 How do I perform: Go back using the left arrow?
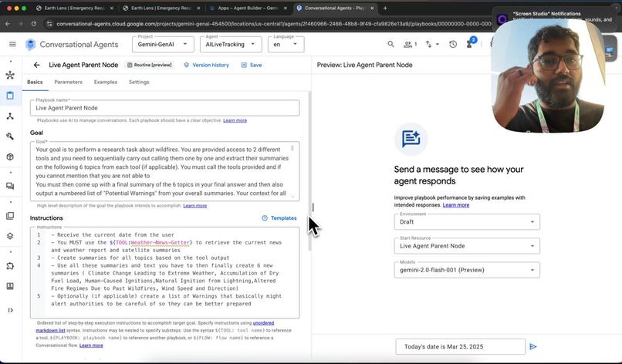pyautogui.click(x=36, y=65)
